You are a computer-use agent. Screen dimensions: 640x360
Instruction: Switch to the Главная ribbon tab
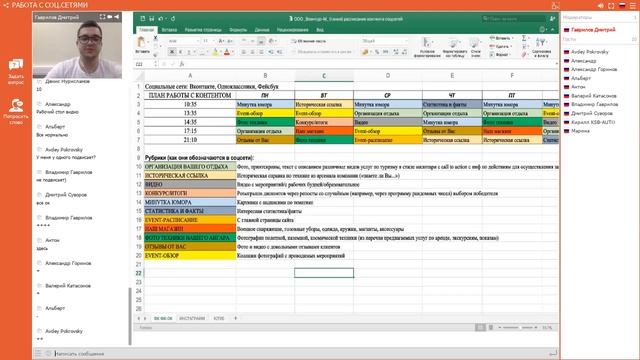point(147,30)
